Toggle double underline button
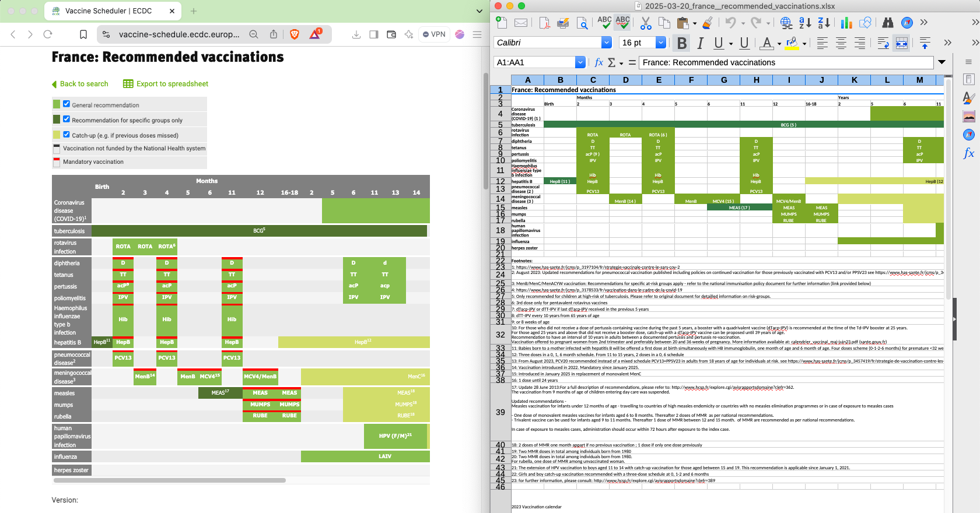980x513 pixels. click(x=744, y=43)
